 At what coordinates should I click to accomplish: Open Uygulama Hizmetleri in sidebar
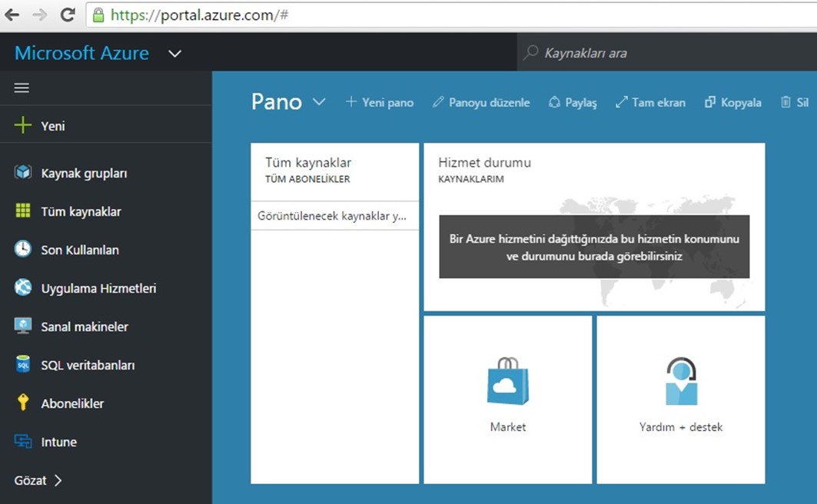point(98,288)
